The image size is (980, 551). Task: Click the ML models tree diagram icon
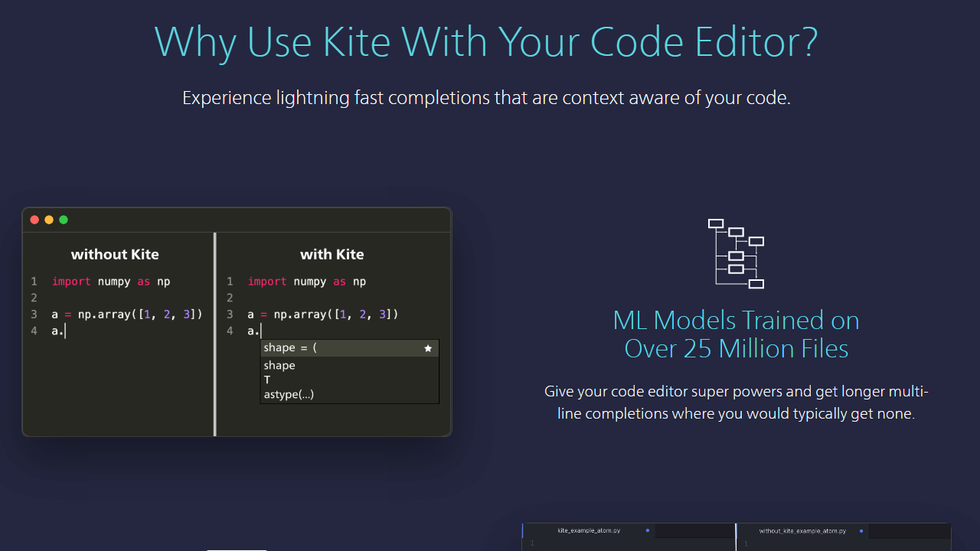click(736, 253)
